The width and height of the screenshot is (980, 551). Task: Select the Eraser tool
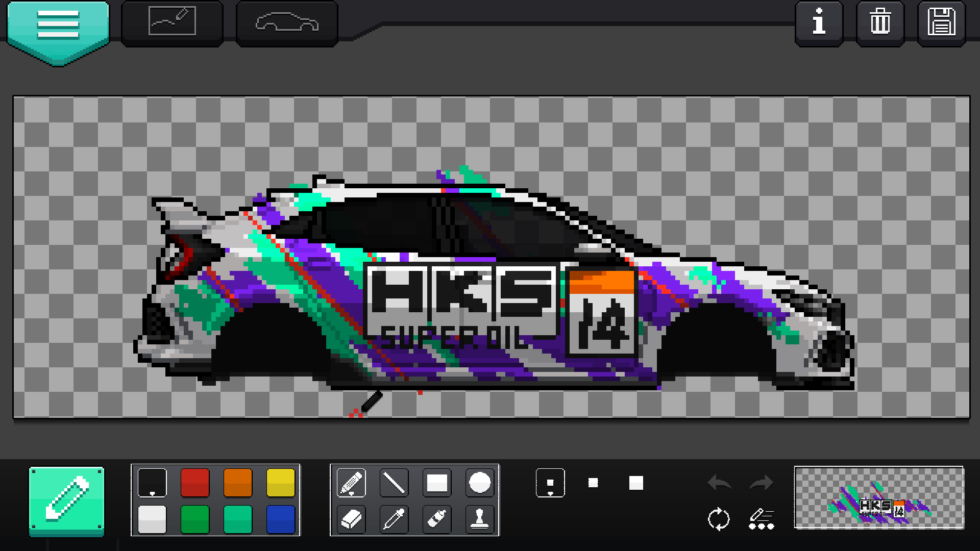[x=351, y=519]
